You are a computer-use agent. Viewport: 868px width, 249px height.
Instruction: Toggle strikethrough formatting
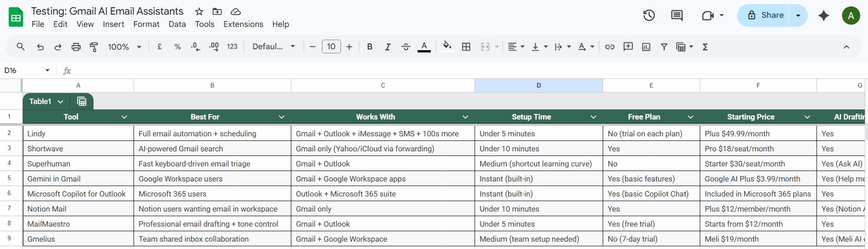click(x=406, y=47)
